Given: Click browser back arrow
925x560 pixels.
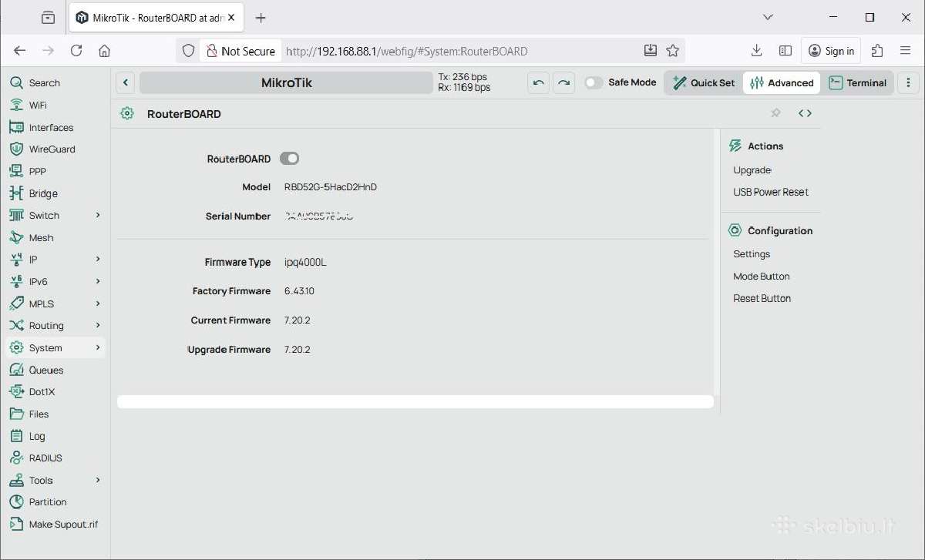Looking at the screenshot, I should (20, 51).
